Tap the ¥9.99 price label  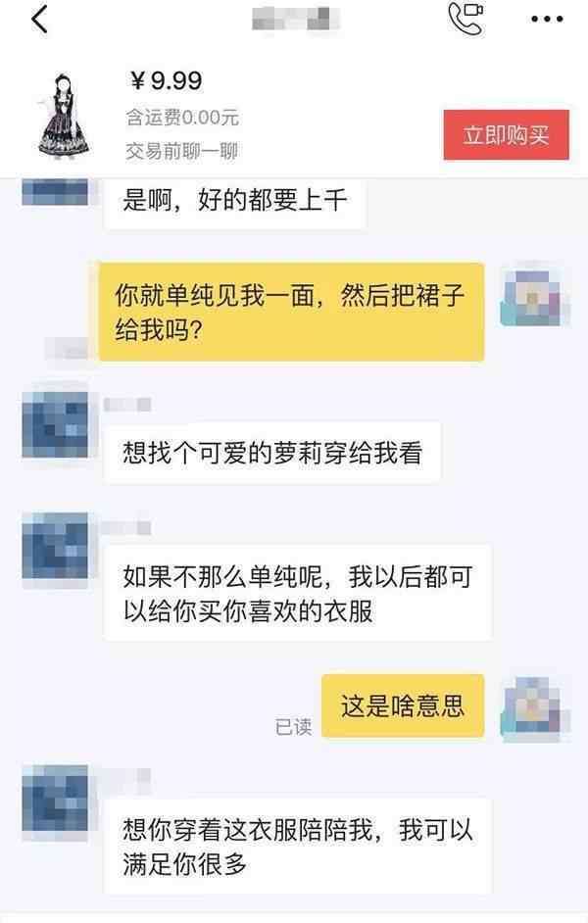[166, 80]
